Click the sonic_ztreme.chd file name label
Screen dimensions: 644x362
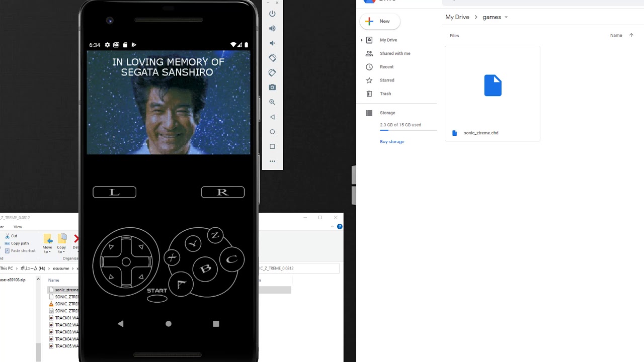pos(481,133)
